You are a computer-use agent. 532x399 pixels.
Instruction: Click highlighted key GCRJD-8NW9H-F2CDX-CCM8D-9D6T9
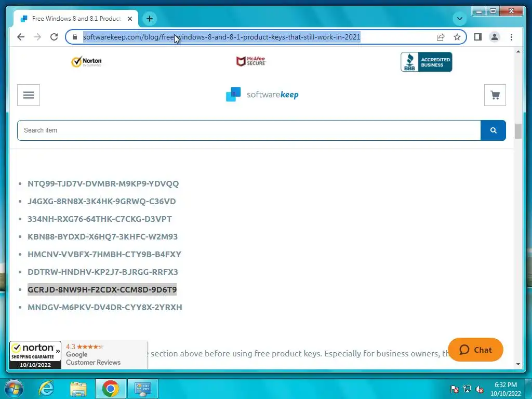click(102, 289)
